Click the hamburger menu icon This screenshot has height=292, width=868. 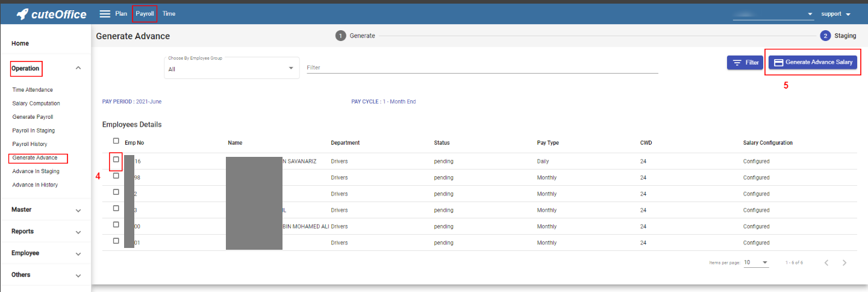pyautogui.click(x=105, y=14)
